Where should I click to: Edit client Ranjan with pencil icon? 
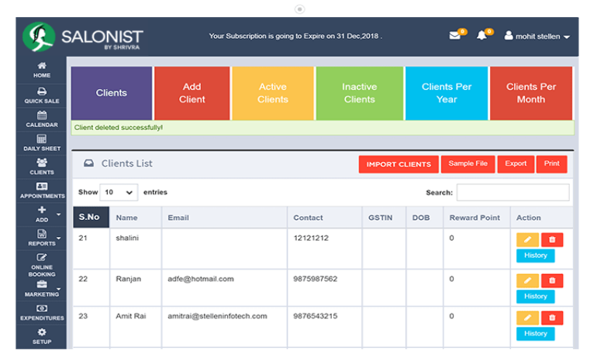527,280
